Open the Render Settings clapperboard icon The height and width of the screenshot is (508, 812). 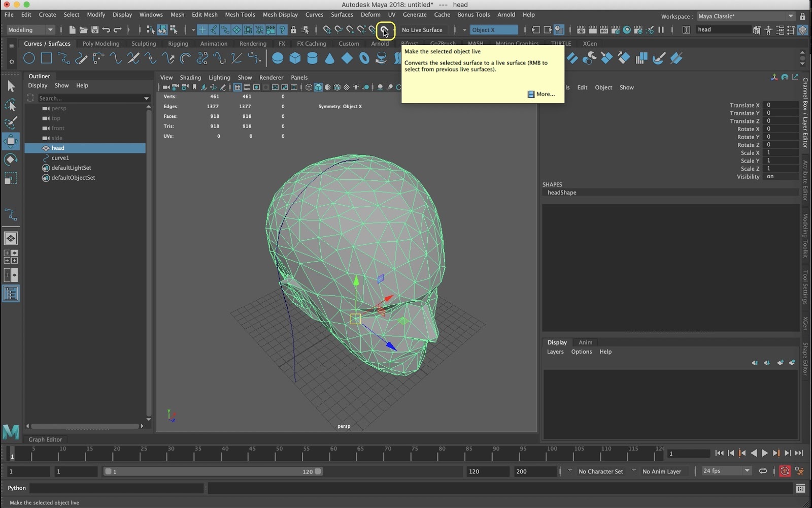(615, 30)
